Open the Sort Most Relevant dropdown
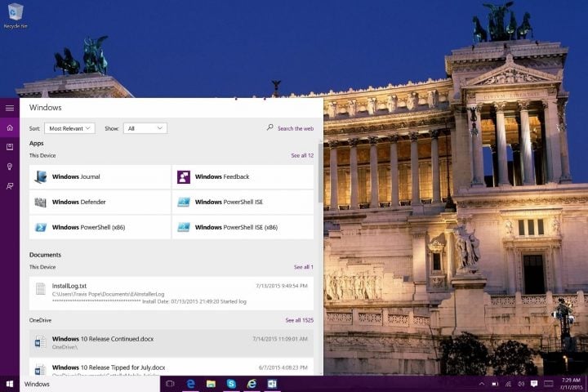 [69, 128]
